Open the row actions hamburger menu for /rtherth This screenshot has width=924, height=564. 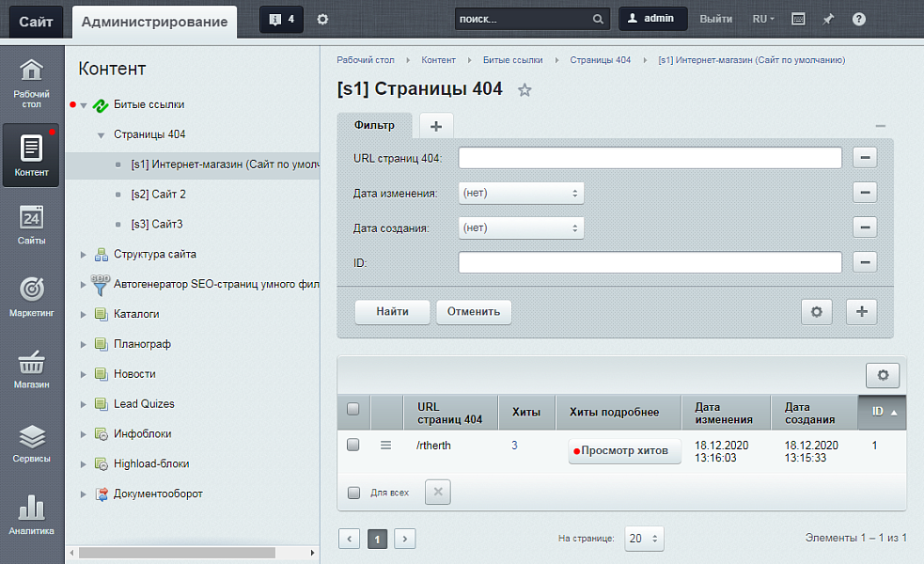[x=385, y=446]
